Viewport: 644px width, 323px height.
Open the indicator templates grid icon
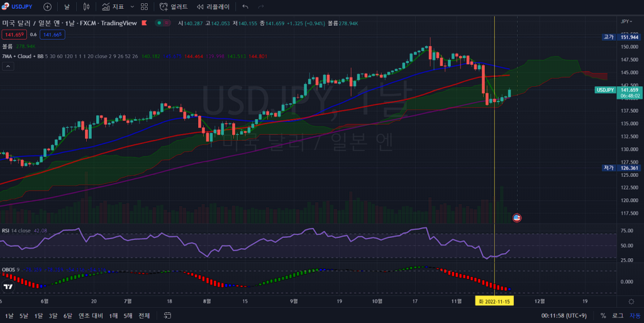coord(145,6)
